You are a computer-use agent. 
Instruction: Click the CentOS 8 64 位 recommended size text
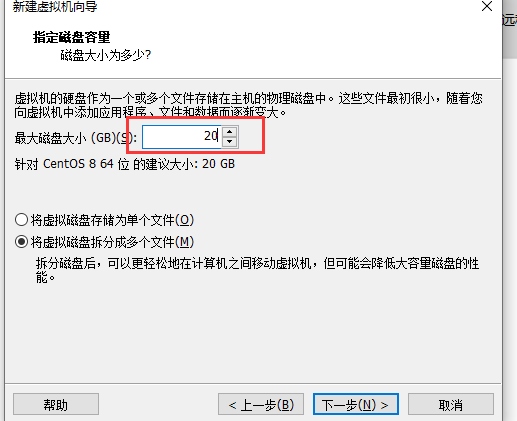(125, 164)
